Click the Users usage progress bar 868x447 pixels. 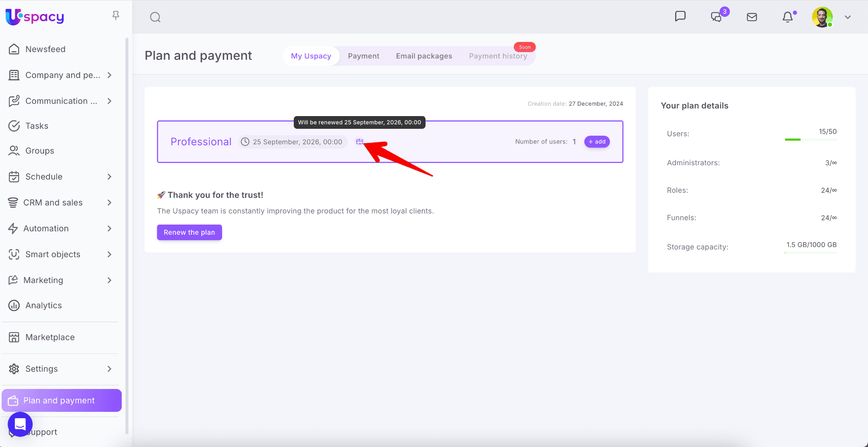810,139
